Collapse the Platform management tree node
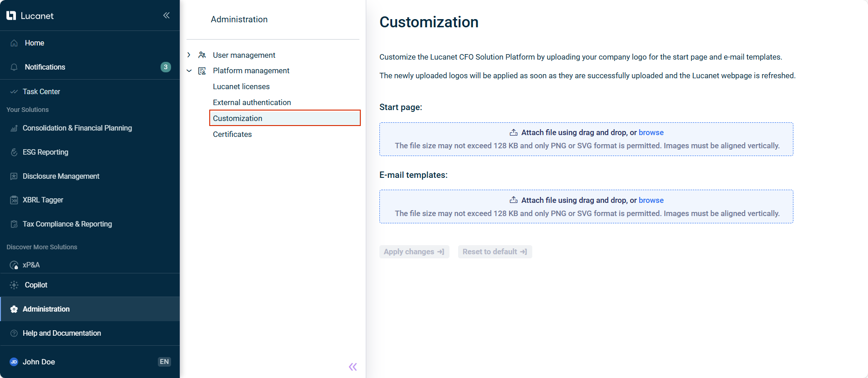The height and width of the screenshot is (378, 868). [x=189, y=71]
